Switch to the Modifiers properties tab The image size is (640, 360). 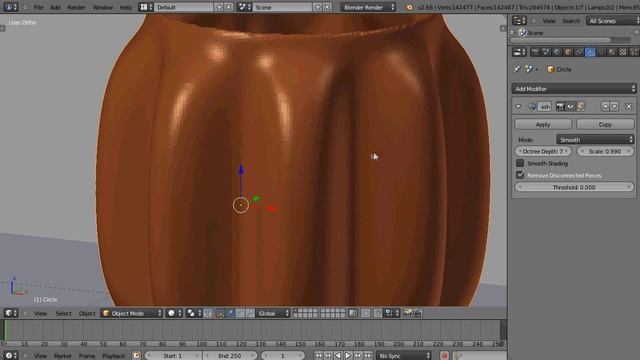[590, 52]
